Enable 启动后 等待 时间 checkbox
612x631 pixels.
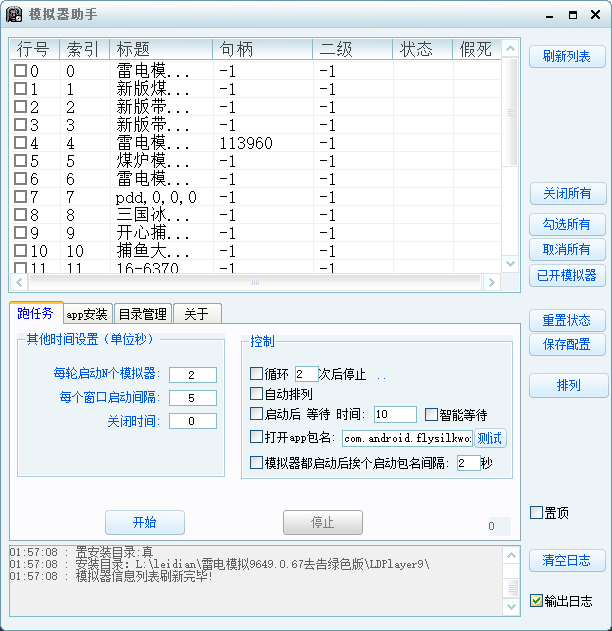point(256,413)
